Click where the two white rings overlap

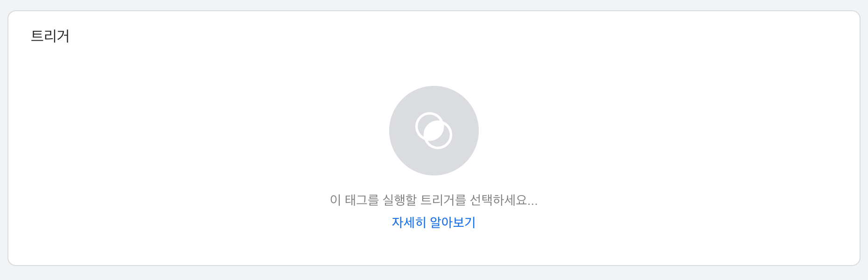tap(434, 131)
